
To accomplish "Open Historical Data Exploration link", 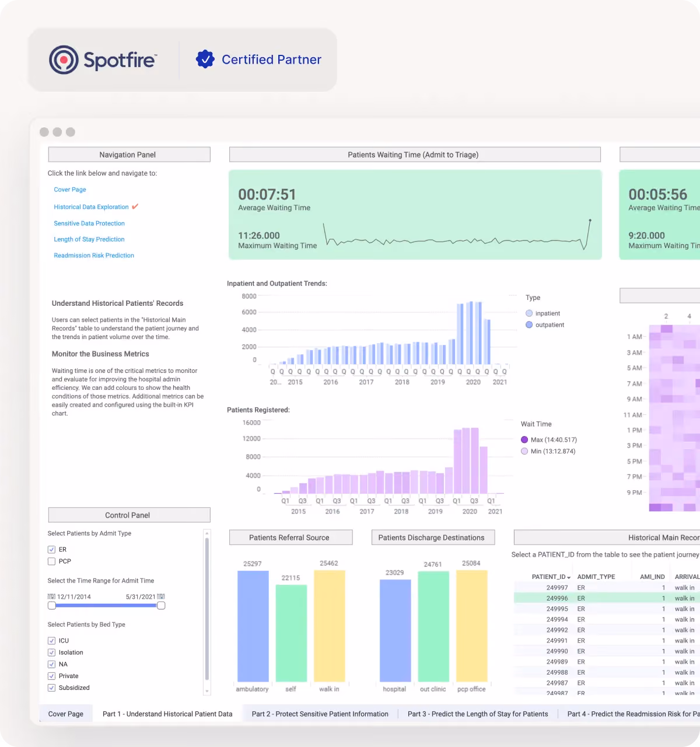I will 91,207.
